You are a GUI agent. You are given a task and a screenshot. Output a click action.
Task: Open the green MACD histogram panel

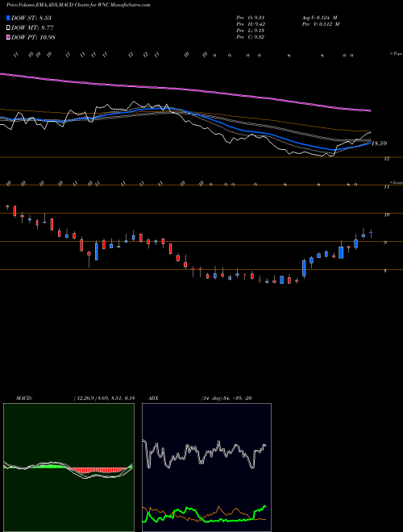69,468
